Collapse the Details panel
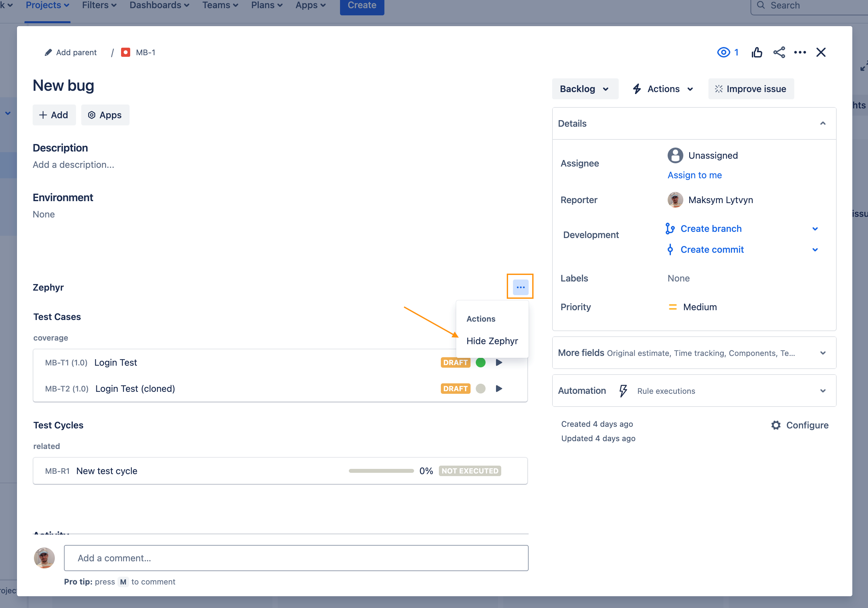Viewport: 868px width, 608px height. click(823, 123)
